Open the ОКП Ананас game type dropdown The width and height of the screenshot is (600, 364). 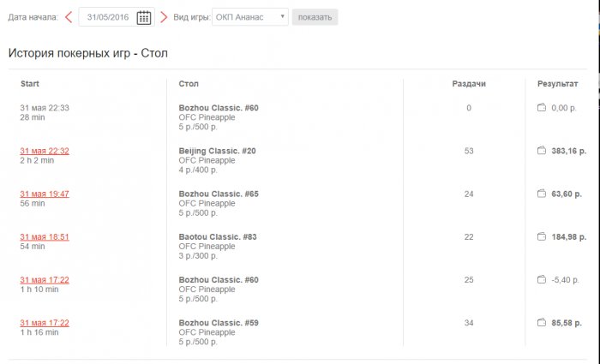point(249,17)
